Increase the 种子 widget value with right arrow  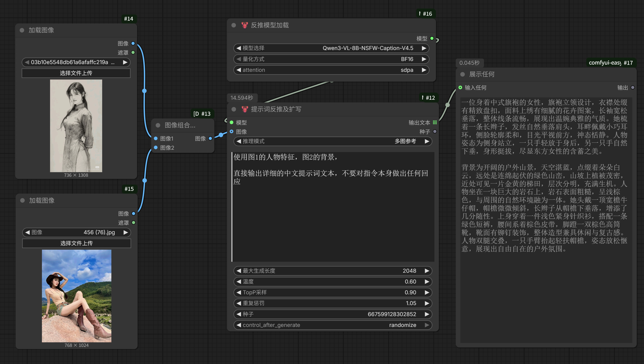tap(427, 314)
